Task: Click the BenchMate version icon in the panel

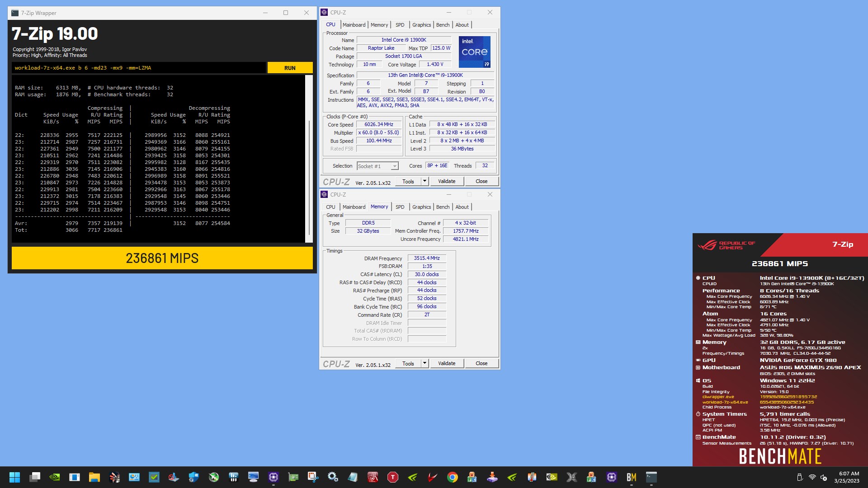Action: tap(698, 437)
